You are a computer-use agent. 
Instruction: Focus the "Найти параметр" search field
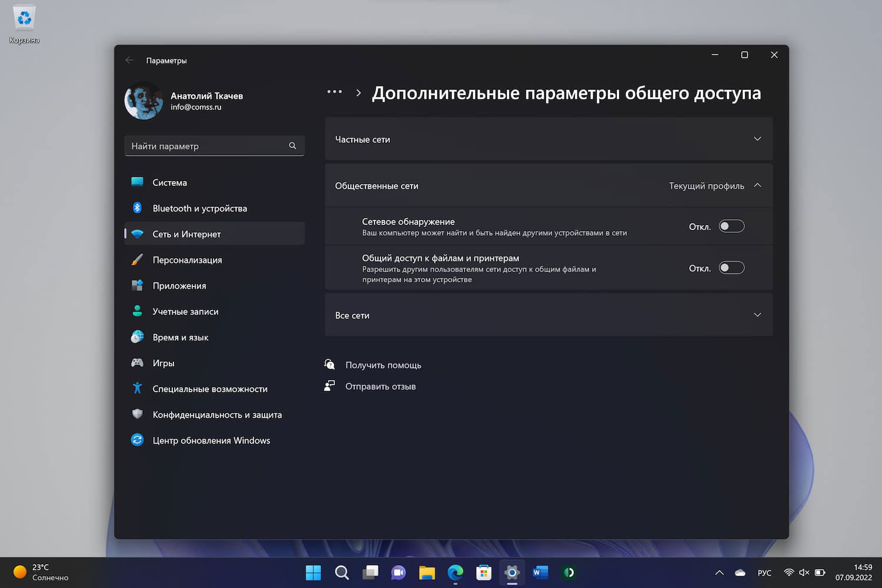[214, 146]
